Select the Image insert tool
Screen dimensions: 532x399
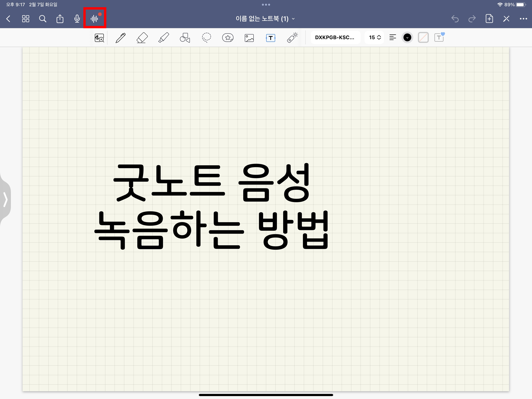click(x=249, y=38)
